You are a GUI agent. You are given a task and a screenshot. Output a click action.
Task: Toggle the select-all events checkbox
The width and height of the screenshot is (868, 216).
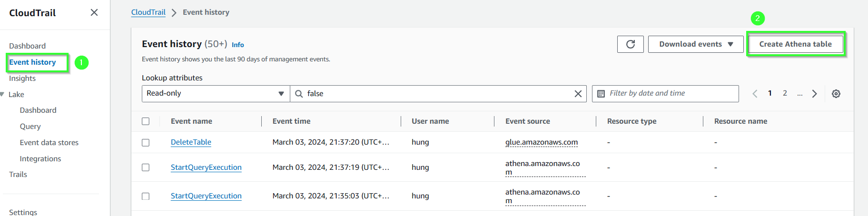tap(146, 121)
